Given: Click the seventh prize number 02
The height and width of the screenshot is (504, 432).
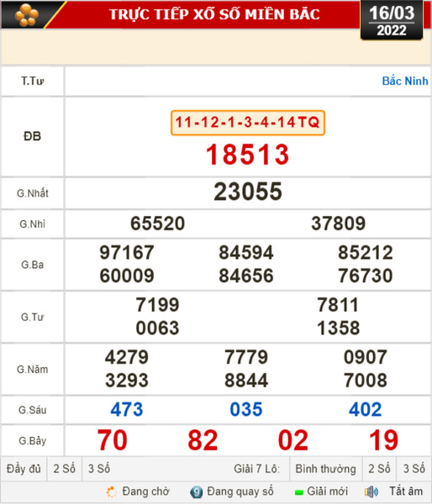Looking at the screenshot, I should click(293, 440).
